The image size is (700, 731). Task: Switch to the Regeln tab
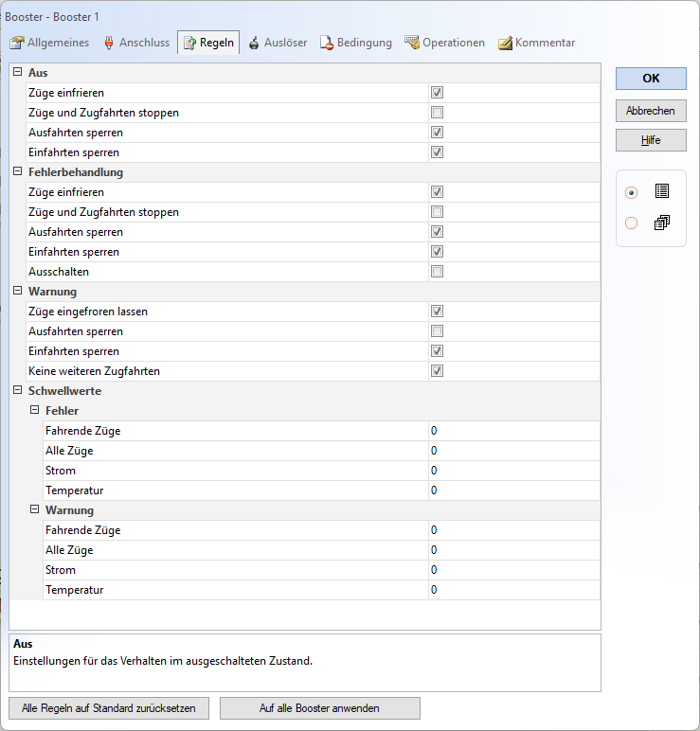208,43
